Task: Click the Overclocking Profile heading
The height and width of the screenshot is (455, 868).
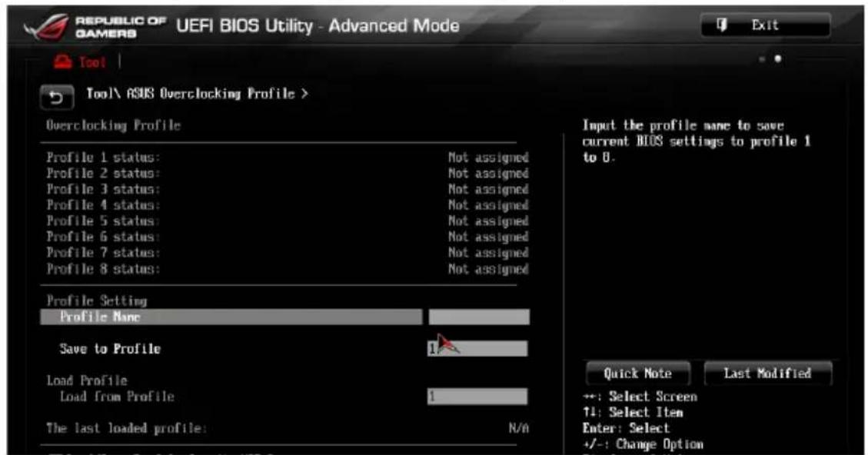Action: tap(114, 125)
